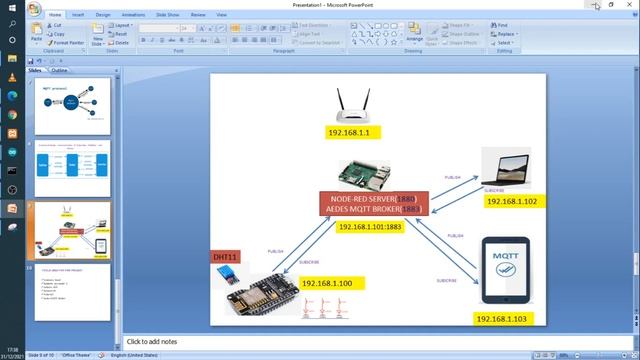Click the Change Case button
Screen dimensions: 640x360
click(x=204, y=40)
